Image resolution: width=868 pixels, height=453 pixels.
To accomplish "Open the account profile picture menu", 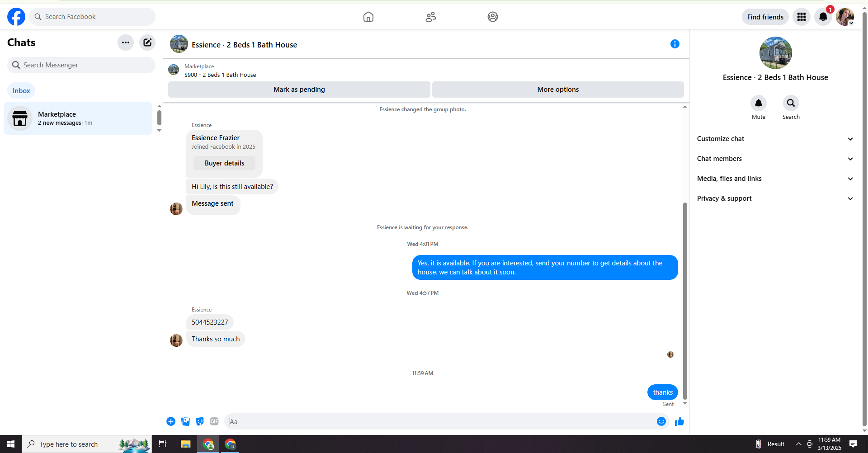I will (x=845, y=17).
